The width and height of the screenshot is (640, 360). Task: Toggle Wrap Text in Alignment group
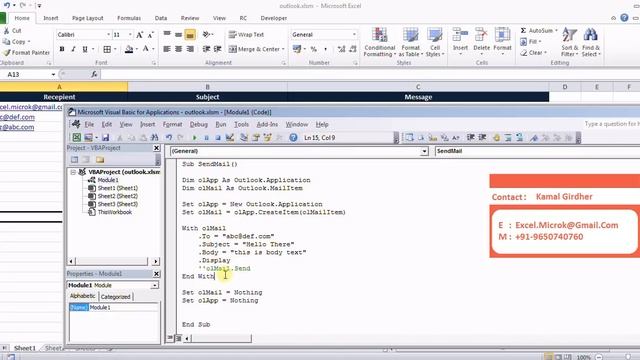coord(246,35)
